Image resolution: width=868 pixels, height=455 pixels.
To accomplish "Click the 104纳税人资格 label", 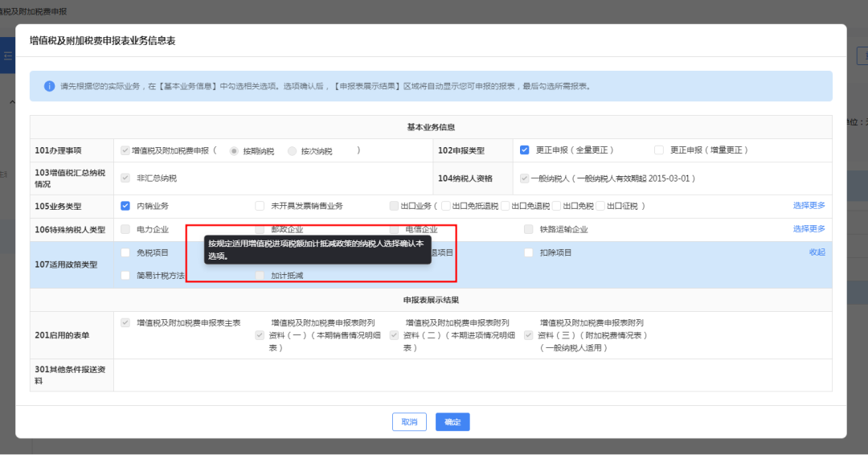I will pos(465,178).
